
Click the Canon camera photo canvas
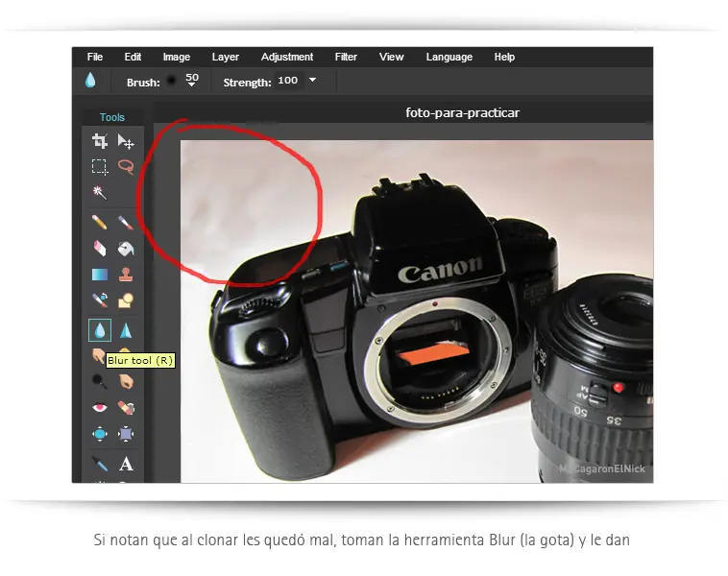417,311
